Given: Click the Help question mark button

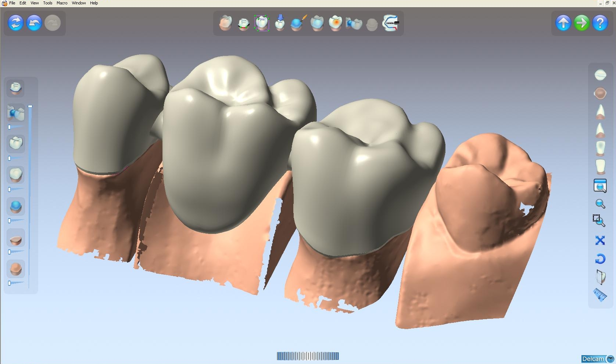Looking at the screenshot, I should click(600, 23).
